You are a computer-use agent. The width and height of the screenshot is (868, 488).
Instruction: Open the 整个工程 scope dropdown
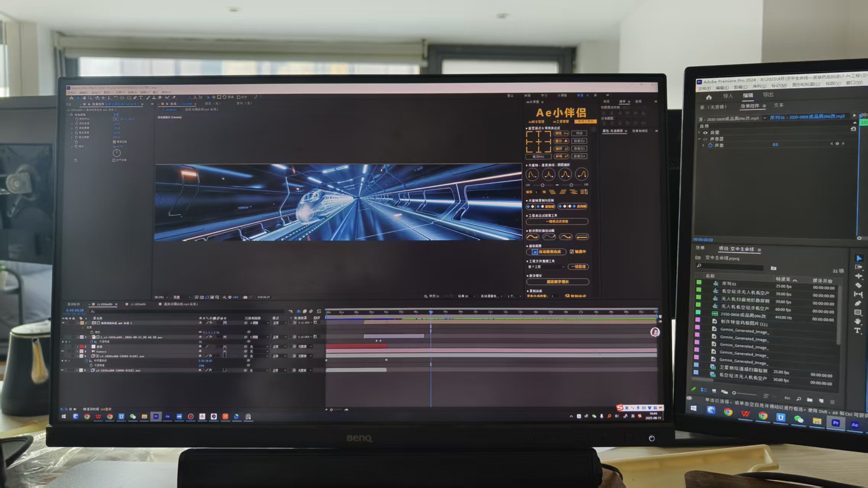pos(546,267)
